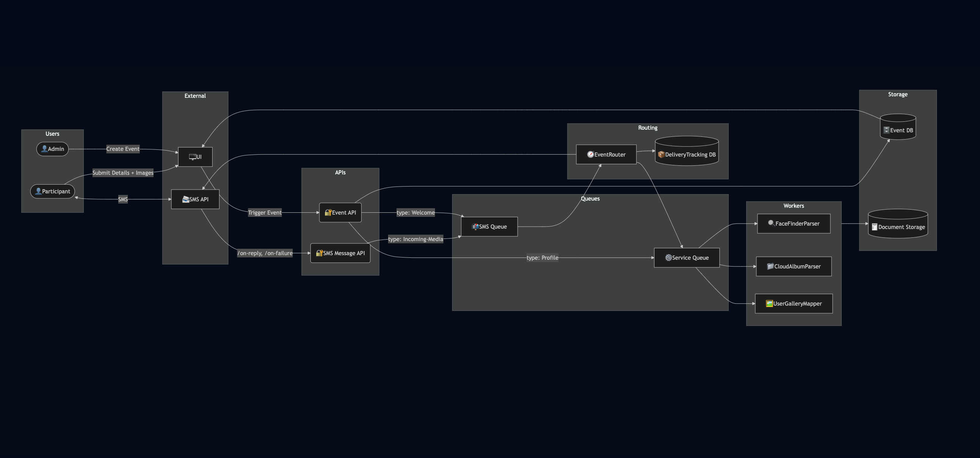Select the SMS Queue node
This screenshot has height=458, width=980.
489,226
